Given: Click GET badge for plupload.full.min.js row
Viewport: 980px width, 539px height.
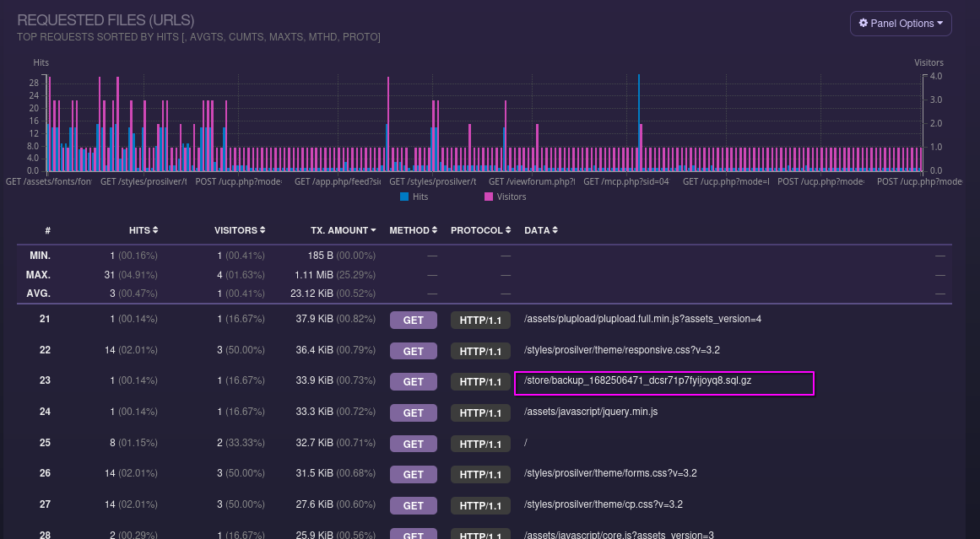Looking at the screenshot, I should pyautogui.click(x=413, y=321).
